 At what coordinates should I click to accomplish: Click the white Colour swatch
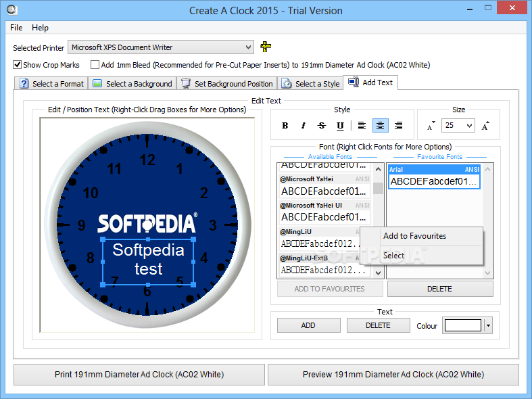[x=463, y=325]
